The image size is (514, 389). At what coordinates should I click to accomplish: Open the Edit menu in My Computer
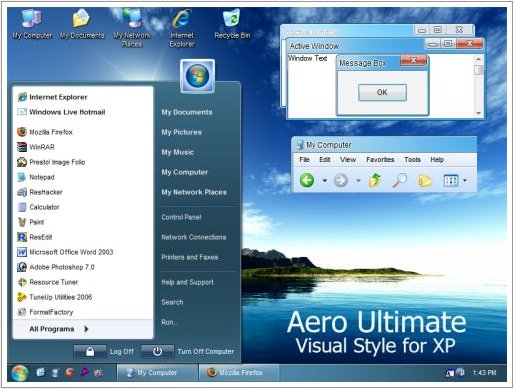[x=325, y=160]
